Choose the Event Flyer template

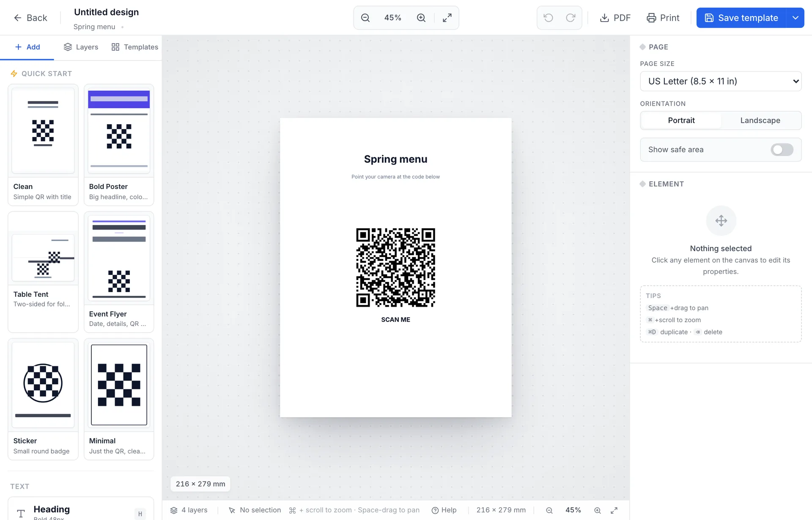click(x=119, y=272)
